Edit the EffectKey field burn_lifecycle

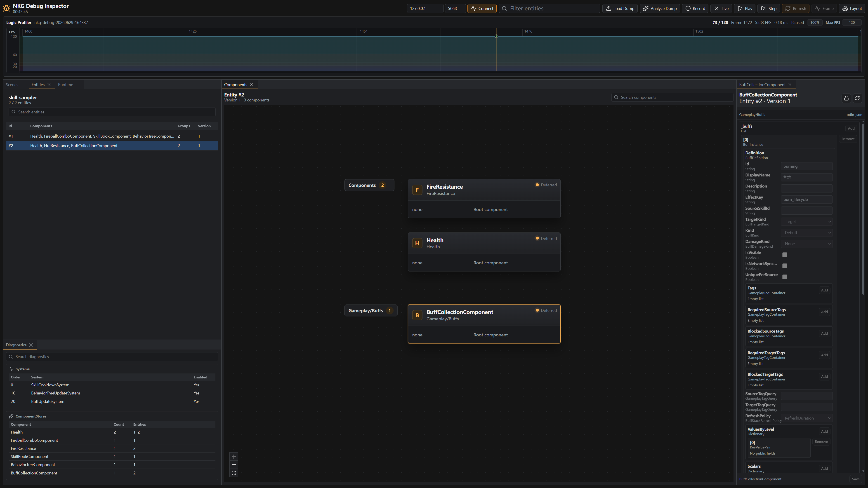click(807, 199)
